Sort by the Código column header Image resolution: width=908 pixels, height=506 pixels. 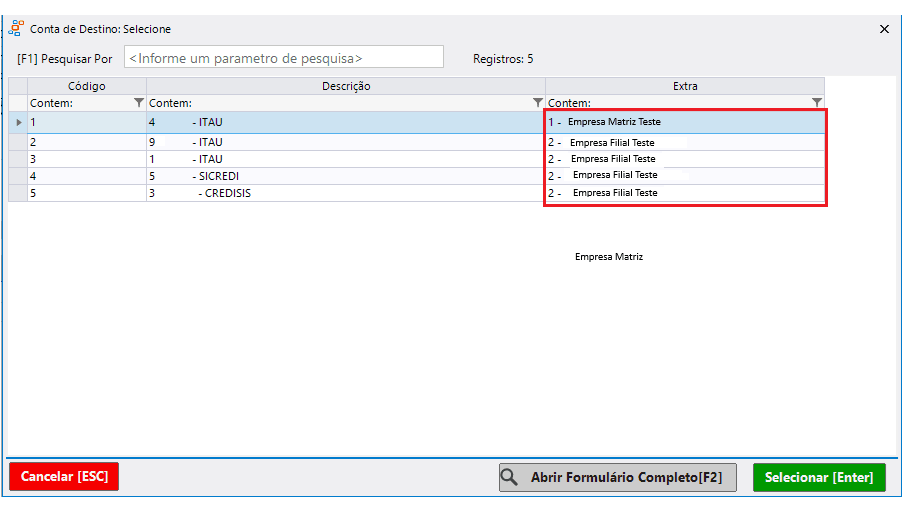tap(86, 86)
